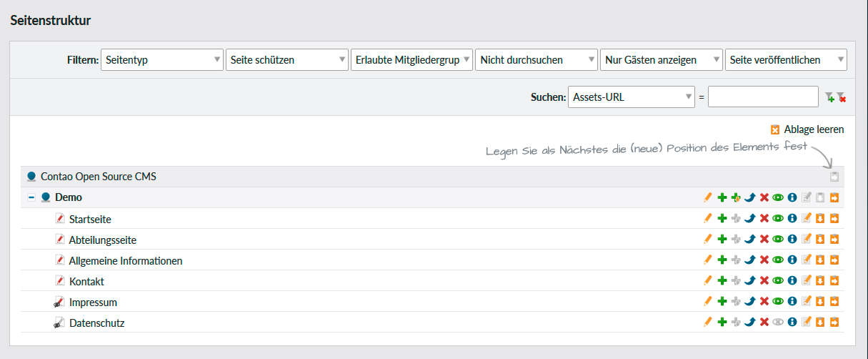Screen dimensions: 868x359
Task: Show info for the Abteilungsseite page
Action: click(x=792, y=240)
